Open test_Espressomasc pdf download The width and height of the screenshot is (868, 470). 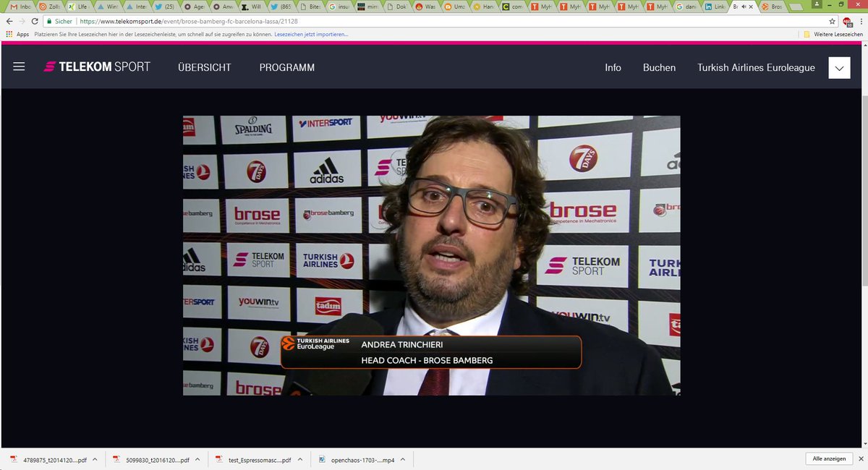tap(255, 459)
